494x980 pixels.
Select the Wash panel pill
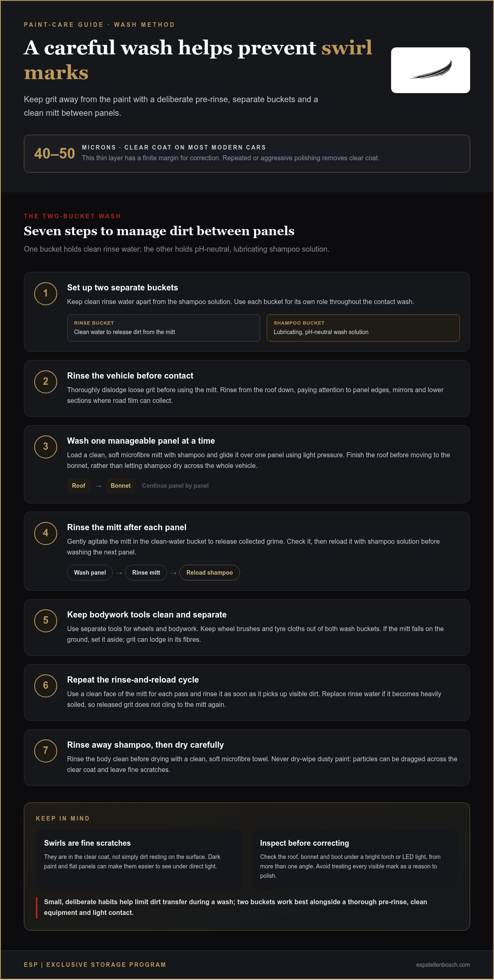point(90,573)
